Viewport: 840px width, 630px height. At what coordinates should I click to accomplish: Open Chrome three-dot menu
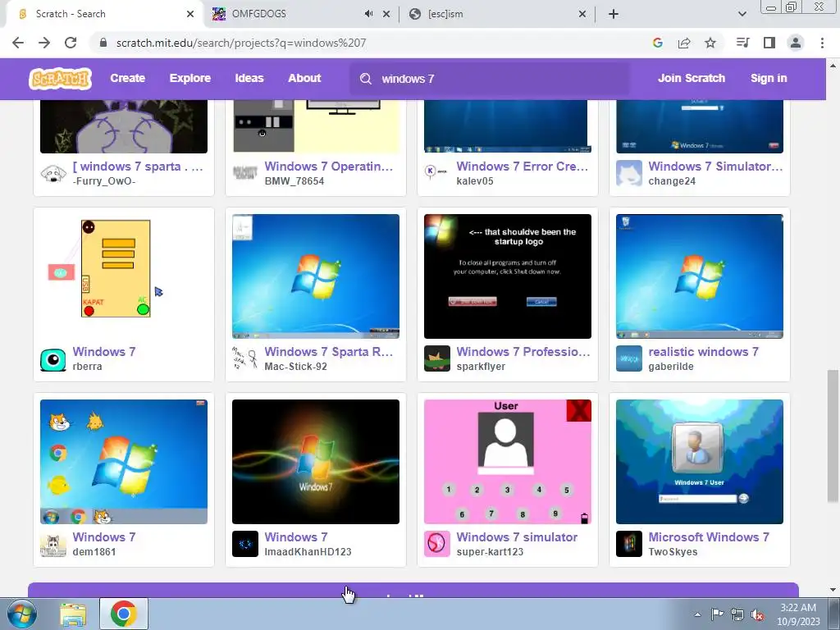coord(822,43)
